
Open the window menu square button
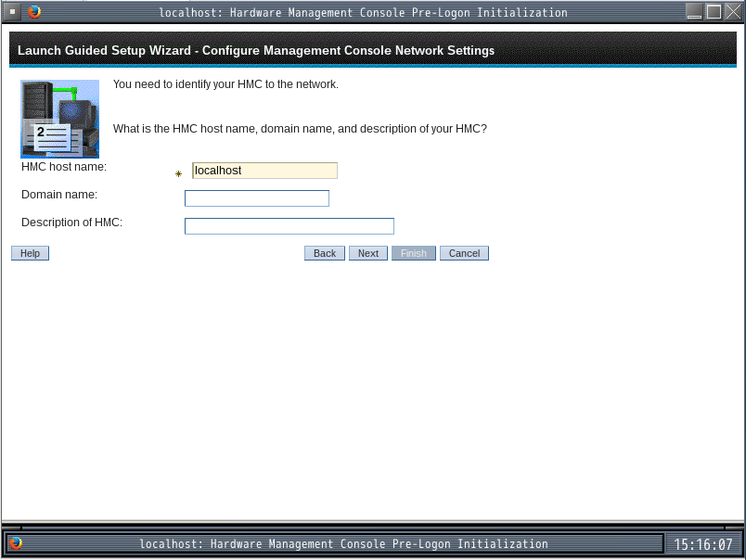[x=12, y=12]
